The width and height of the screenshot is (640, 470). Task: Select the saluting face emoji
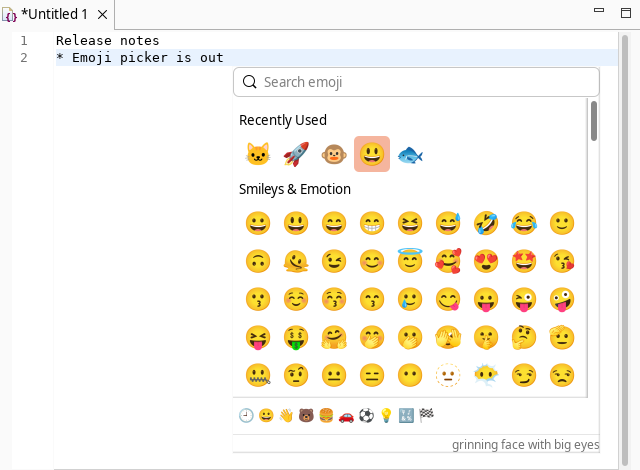coord(562,337)
